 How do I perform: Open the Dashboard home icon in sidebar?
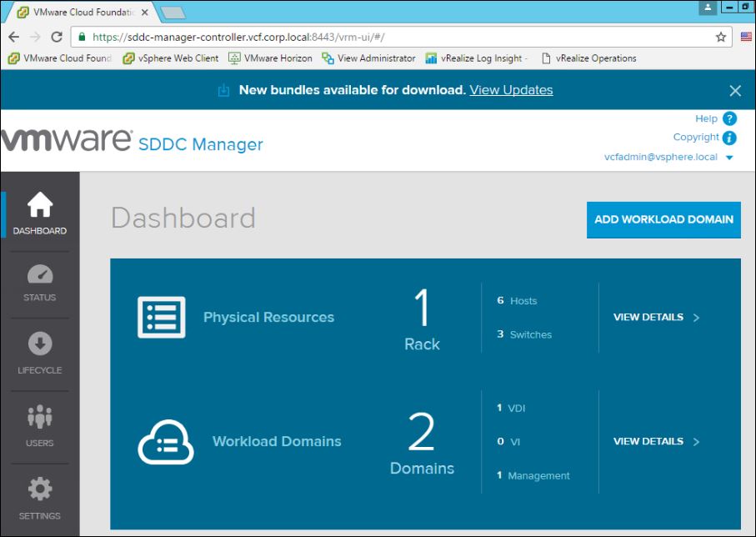tap(40, 204)
